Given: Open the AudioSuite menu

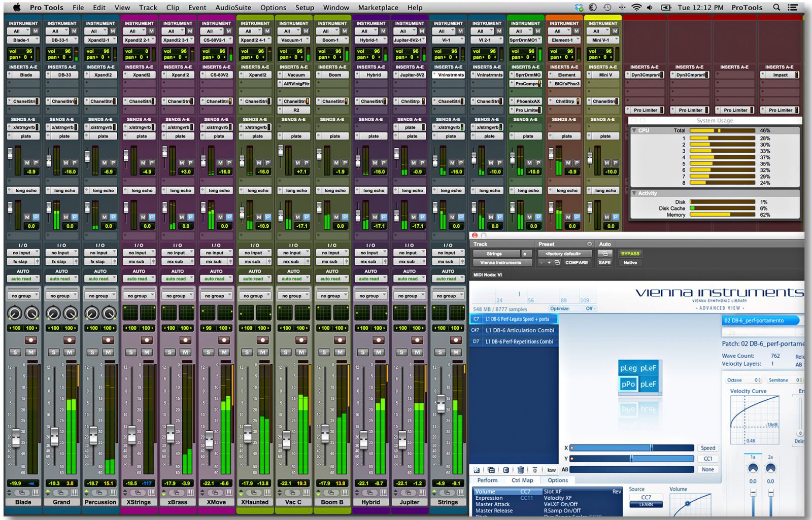Looking at the screenshot, I should (233, 8).
